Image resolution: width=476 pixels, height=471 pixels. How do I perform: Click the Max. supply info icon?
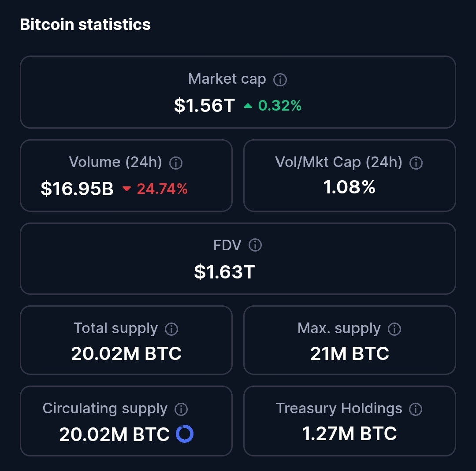click(394, 329)
